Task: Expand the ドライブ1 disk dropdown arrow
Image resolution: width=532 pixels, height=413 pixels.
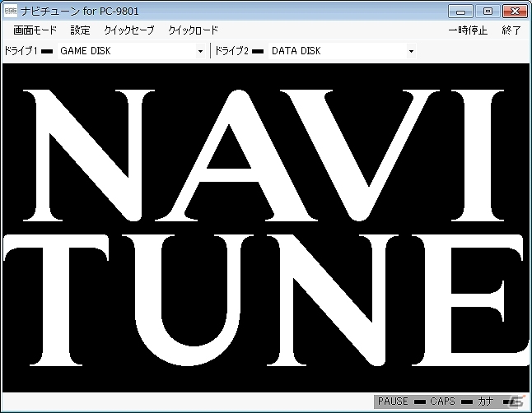Action: coord(200,51)
